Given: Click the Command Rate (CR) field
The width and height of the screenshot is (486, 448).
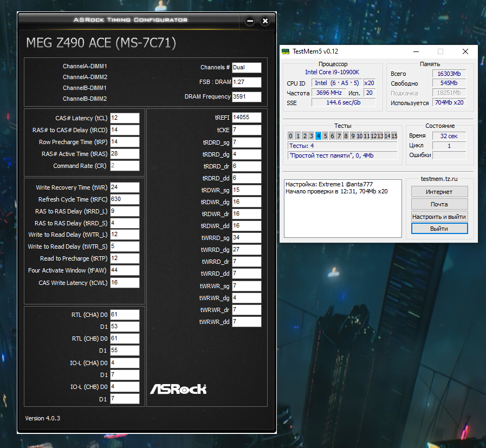Looking at the screenshot, I should click(x=125, y=166).
